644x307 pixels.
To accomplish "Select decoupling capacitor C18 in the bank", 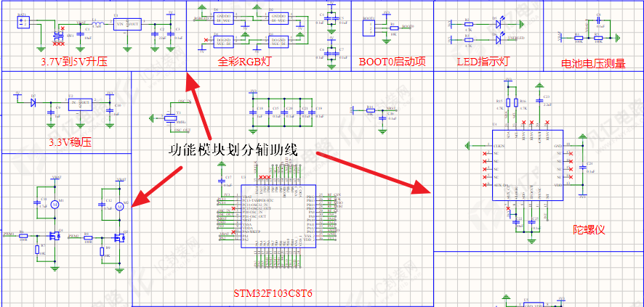I will (253, 111).
